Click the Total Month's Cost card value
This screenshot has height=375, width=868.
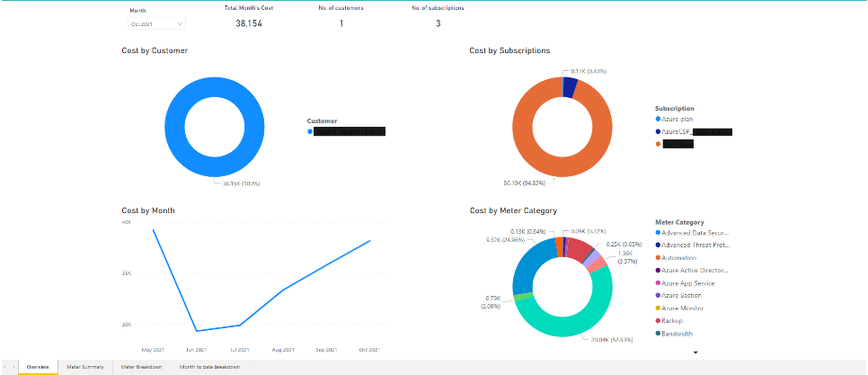248,23
